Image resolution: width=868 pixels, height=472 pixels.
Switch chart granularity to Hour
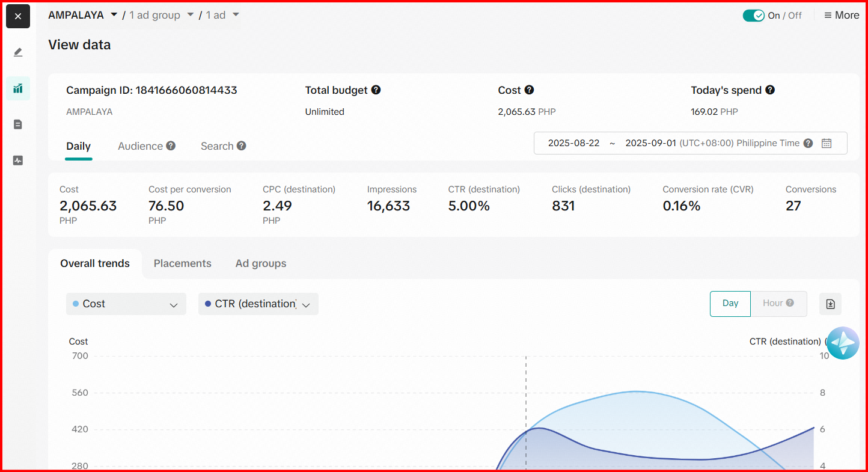point(778,304)
